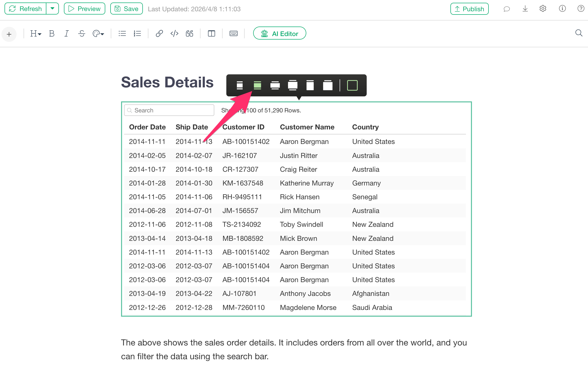
Task: Select the green highlighted width option
Action: pos(257,85)
